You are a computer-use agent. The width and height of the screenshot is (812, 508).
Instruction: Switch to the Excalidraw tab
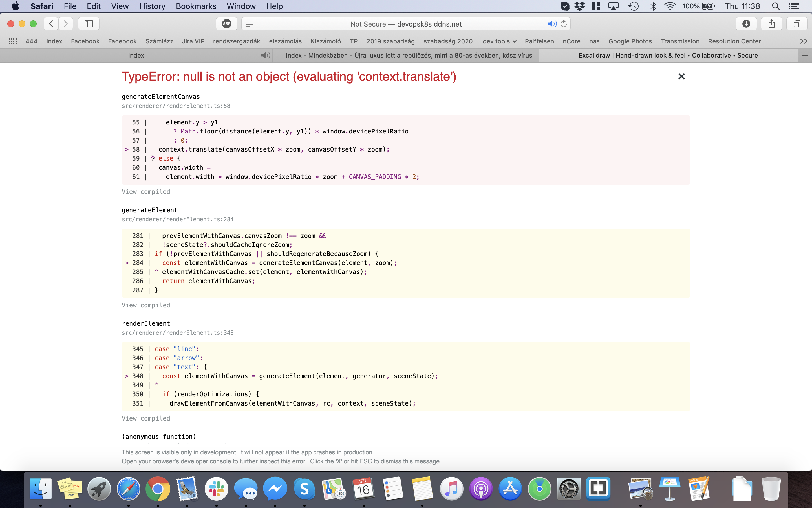668,55
